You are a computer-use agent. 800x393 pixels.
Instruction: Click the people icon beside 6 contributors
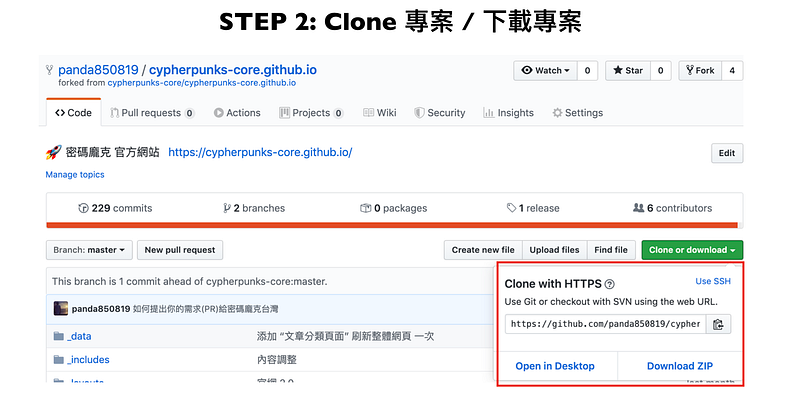coord(638,208)
